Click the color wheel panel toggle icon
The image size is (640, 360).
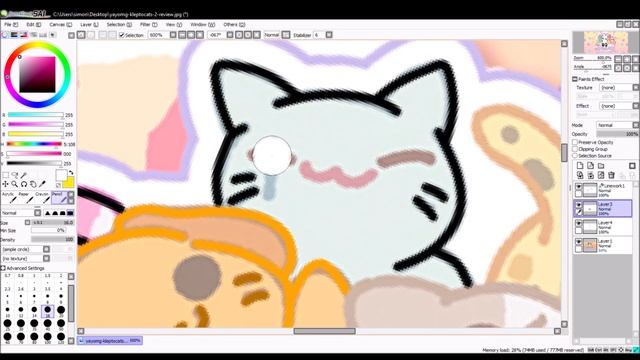pyautogui.click(x=5, y=35)
